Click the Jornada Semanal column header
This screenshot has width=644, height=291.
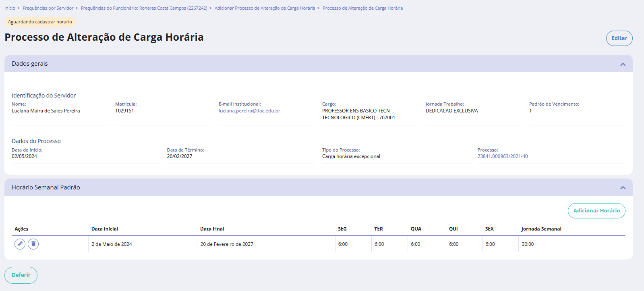(x=541, y=229)
